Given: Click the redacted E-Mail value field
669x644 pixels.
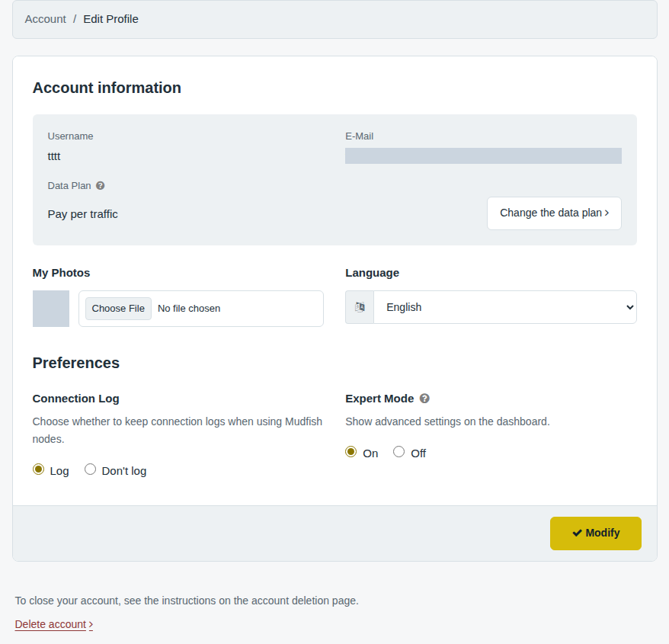Looking at the screenshot, I should (x=483, y=155).
